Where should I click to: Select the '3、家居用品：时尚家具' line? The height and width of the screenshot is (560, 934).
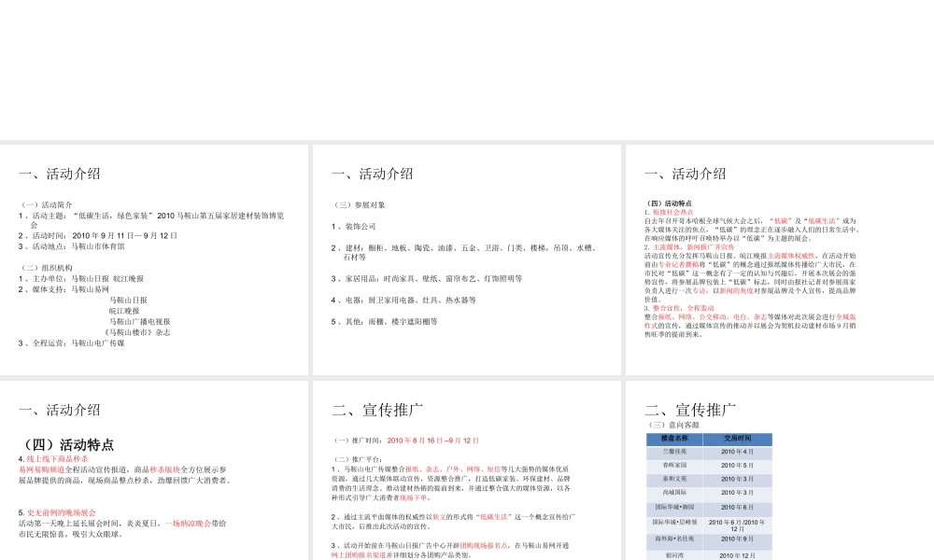click(427, 278)
